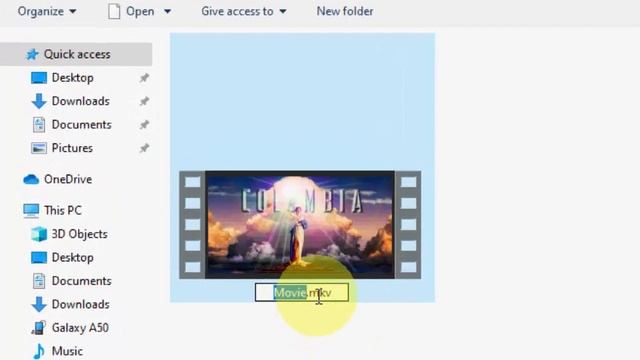640x360 pixels.
Task: Create a New folder
Action: coord(345,11)
